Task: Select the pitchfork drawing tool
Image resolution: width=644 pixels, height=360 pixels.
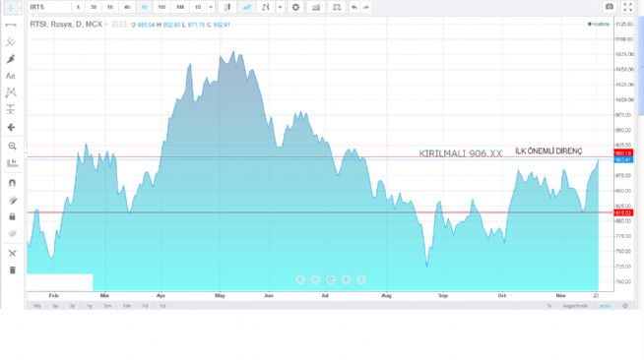Action: pos(11,41)
